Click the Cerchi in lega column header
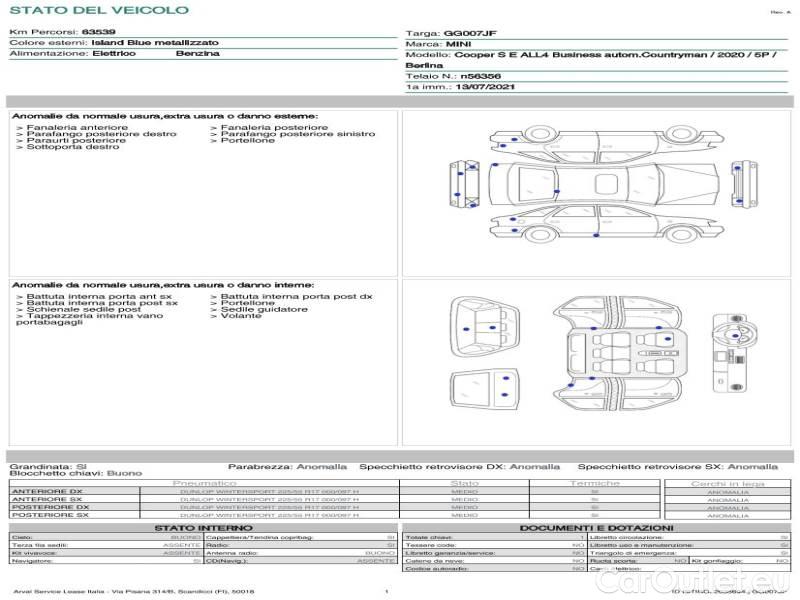The width and height of the screenshot is (800, 600). (x=727, y=483)
